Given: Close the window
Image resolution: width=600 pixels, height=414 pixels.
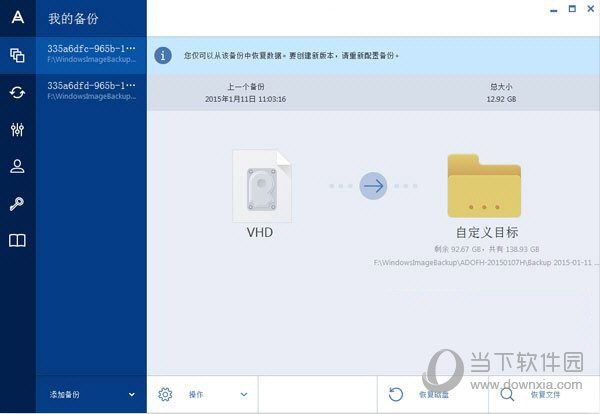Looking at the screenshot, I should pos(591,9).
